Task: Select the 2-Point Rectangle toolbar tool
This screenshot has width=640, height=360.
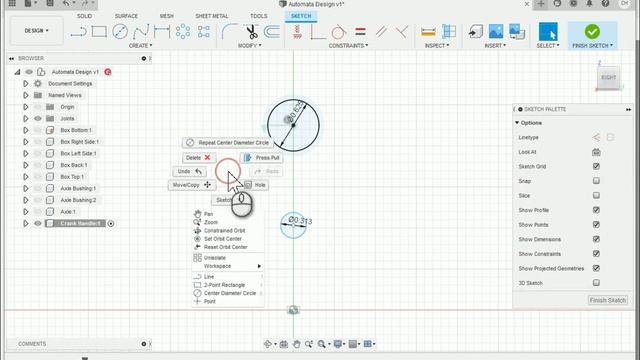Action: click(x=99, y=31)
